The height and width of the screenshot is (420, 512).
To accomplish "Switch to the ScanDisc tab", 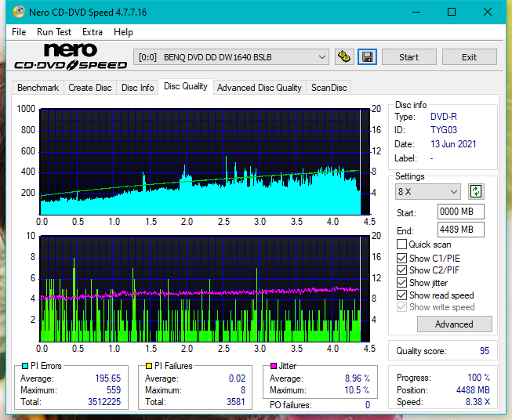I will pyautogui.click(x=329, y=88).
